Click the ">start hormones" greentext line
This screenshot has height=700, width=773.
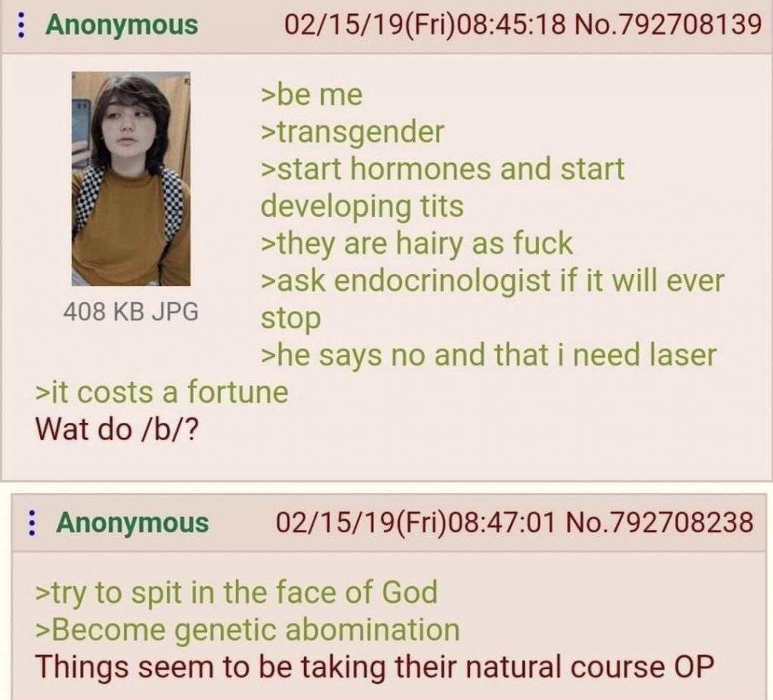coord(442,187)
